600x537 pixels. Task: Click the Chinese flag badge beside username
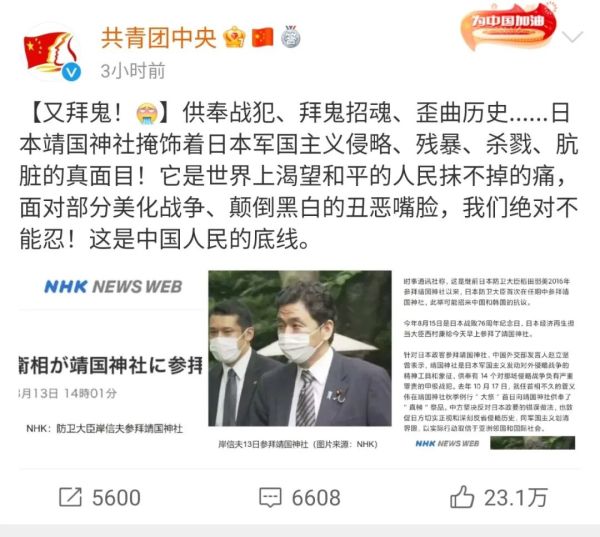tap(262, 38)
